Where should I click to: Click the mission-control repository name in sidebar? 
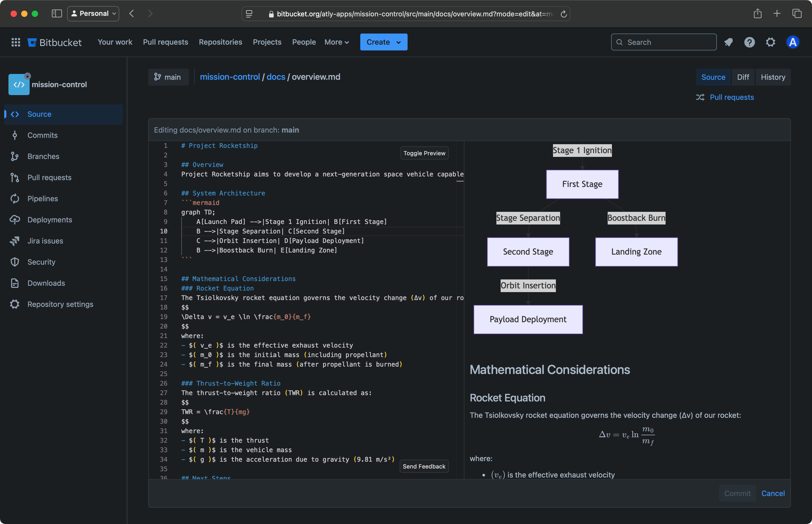click(59, 85)
